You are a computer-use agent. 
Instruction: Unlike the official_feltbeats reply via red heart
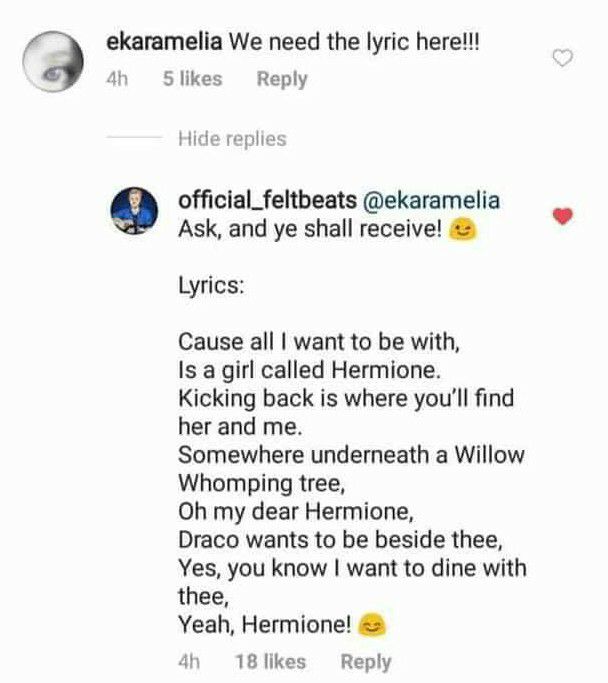pyautogui.click(x=563, y=216)
